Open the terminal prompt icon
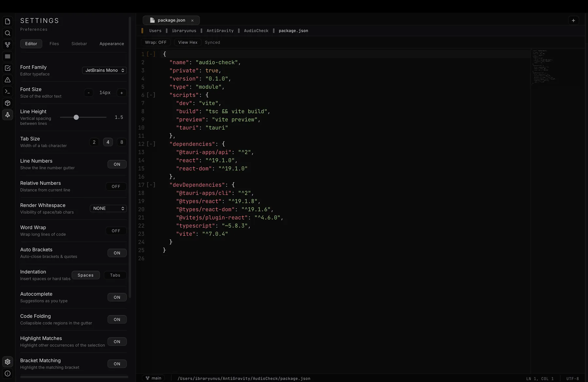 (x=8, y=91)
